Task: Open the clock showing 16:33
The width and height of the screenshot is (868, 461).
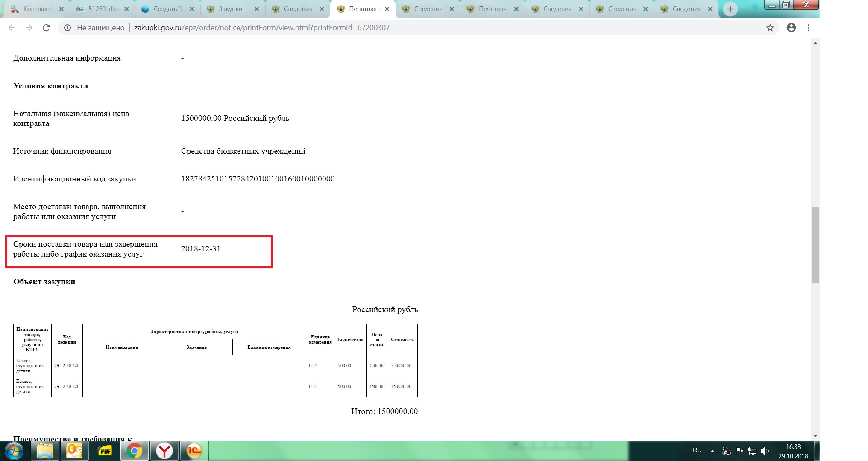Action: (x=793, y=451)
